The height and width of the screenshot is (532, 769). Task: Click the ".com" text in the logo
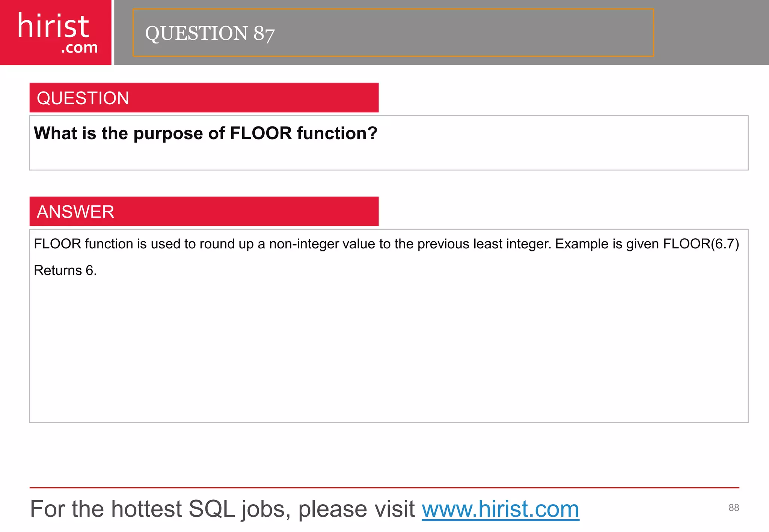coord(80,48)
